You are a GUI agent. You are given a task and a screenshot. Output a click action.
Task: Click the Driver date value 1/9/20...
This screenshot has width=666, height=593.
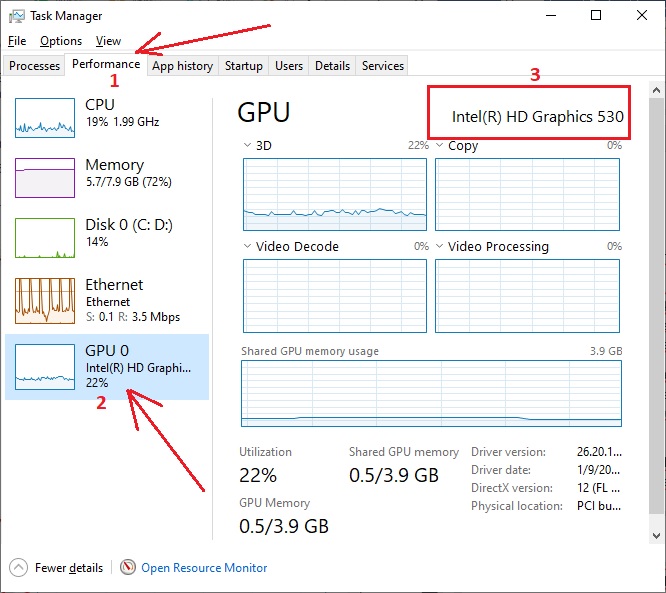click(598, 470)
